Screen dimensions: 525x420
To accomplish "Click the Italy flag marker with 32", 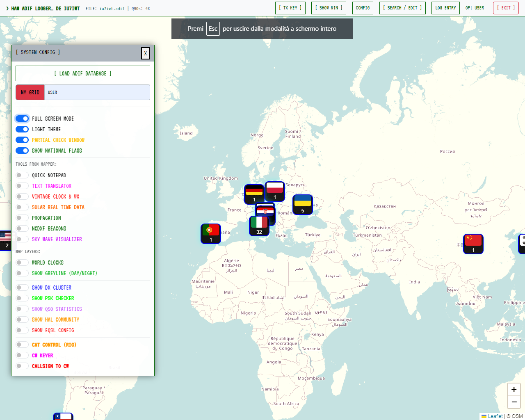I will (x=259, y=226).
